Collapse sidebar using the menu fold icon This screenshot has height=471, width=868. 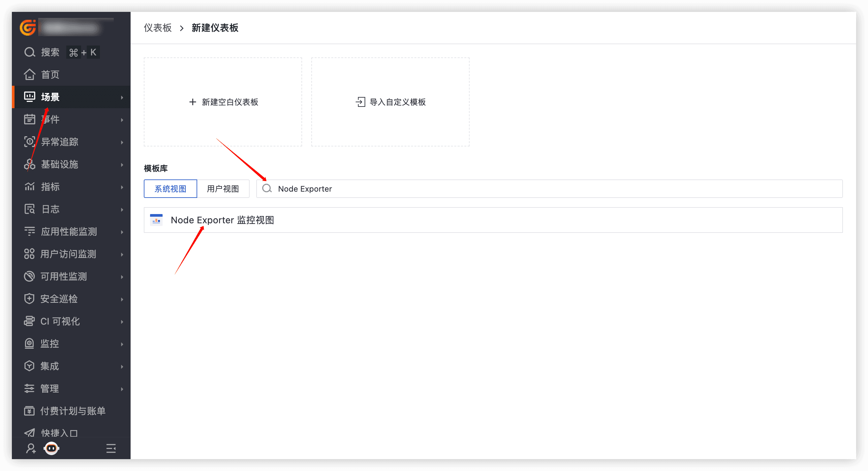click(x=111, y=449)
